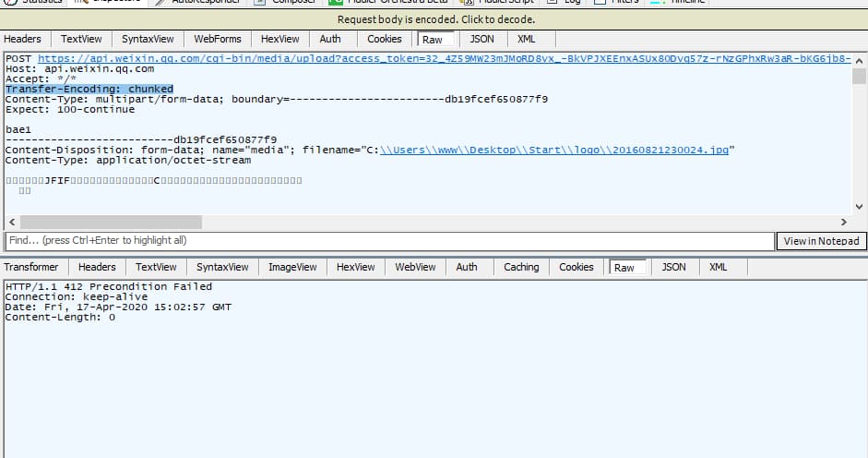Click the left arrow of the request horizontal scrollbar

point(11,222)
